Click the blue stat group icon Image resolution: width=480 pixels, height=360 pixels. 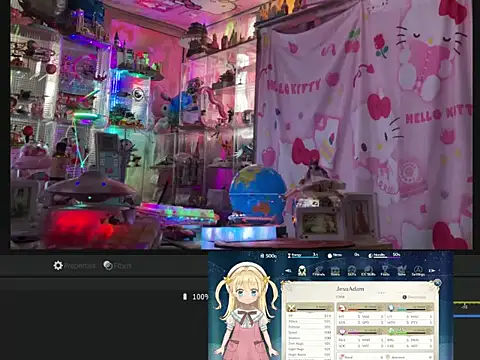point(391,307)
